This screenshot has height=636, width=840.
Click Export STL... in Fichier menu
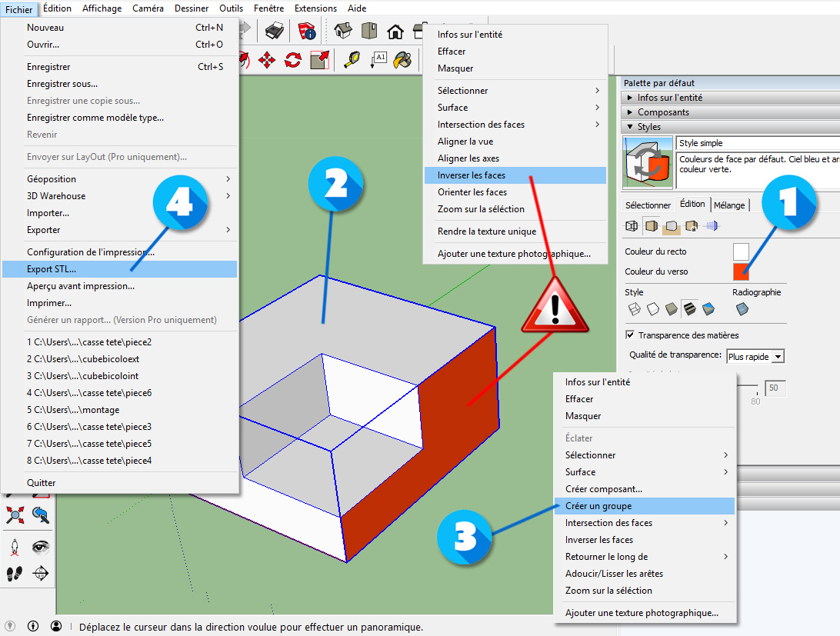[x=52, y=269]
